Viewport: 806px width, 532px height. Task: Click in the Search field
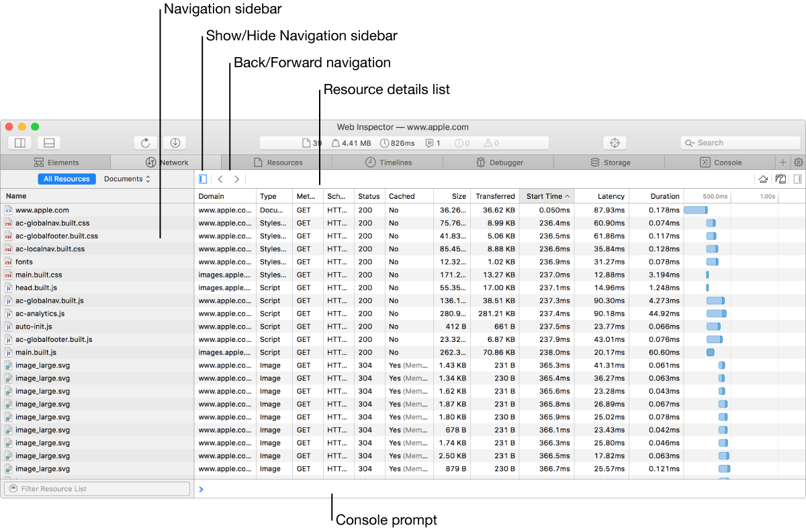pyautogui.click(x=740, y=142)
